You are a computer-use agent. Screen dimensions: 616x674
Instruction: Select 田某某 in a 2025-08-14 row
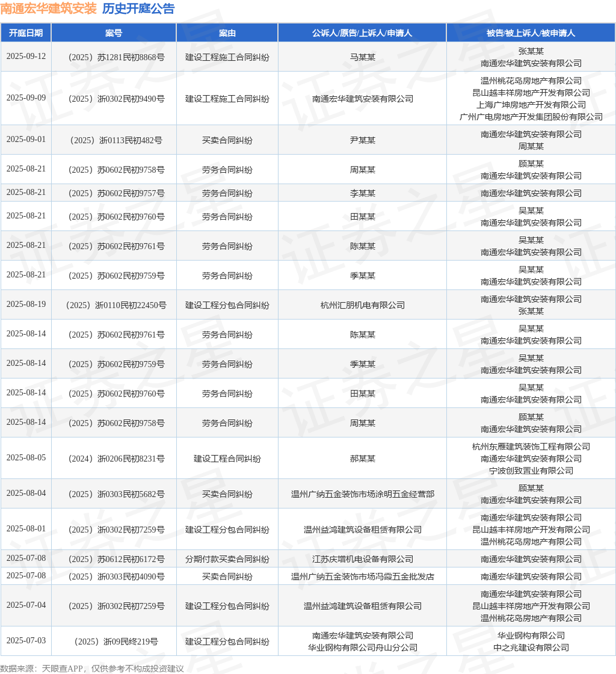click(363, 394)
